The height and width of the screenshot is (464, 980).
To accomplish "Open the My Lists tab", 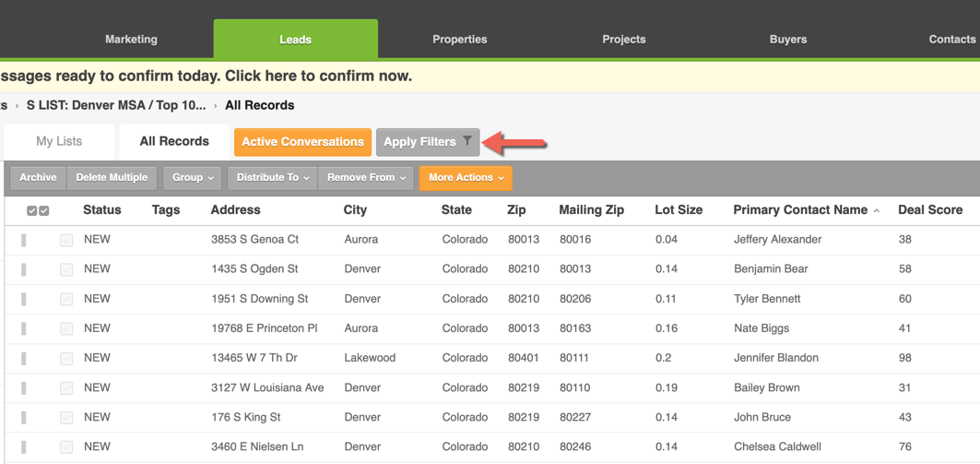I will 59,141.
